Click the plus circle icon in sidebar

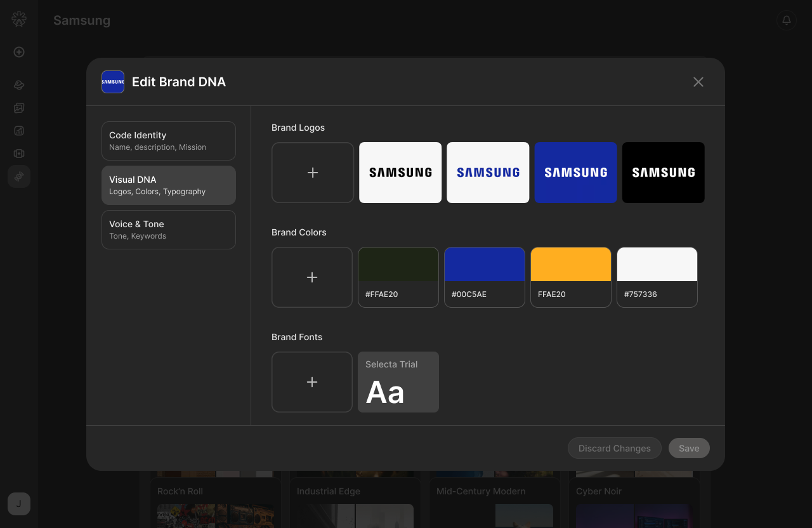tap(19, 52)
